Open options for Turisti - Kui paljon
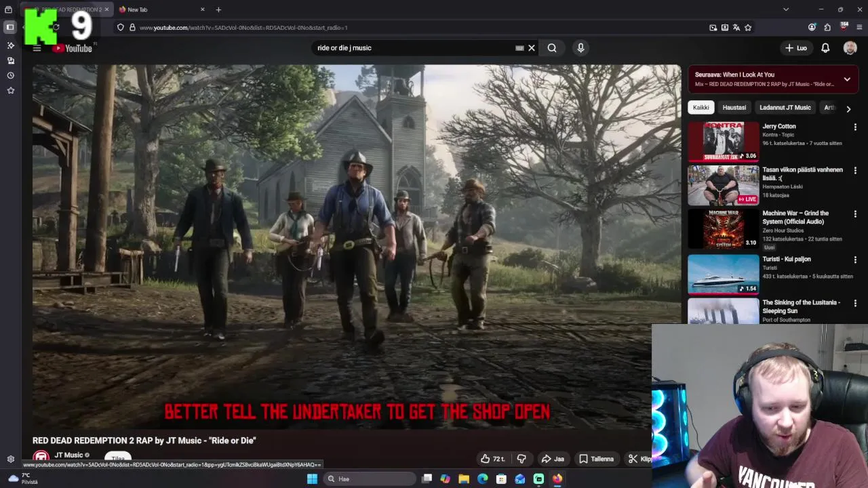The width and height of the screenshot is (868, 488). pos(855,260)
